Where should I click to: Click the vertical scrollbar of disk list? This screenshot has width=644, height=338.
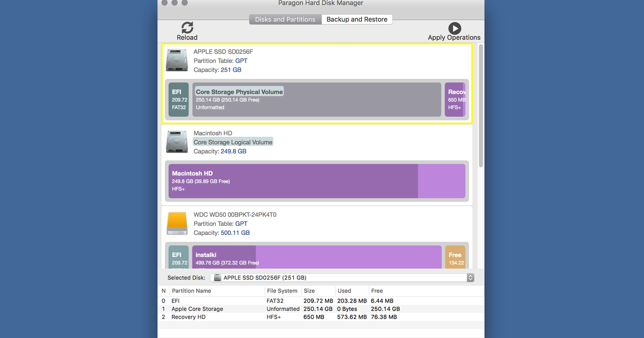(x=481, y=105)
